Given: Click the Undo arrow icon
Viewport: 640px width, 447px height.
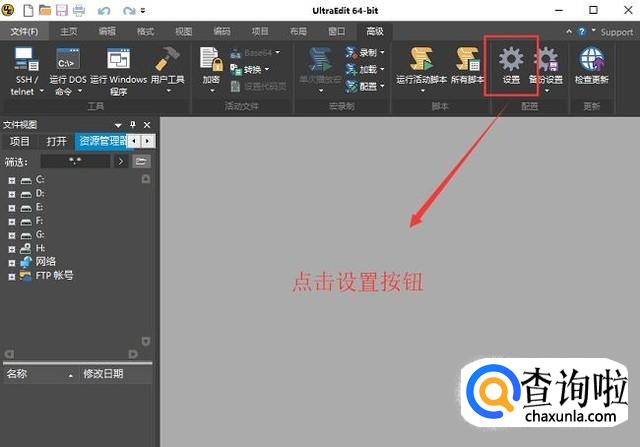Looking at the screenshot, I should (104, 11).
